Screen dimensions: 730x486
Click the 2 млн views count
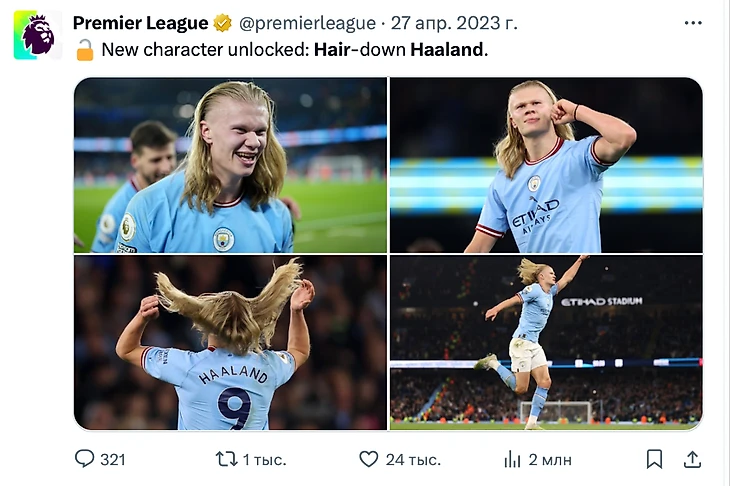[550, 460]
